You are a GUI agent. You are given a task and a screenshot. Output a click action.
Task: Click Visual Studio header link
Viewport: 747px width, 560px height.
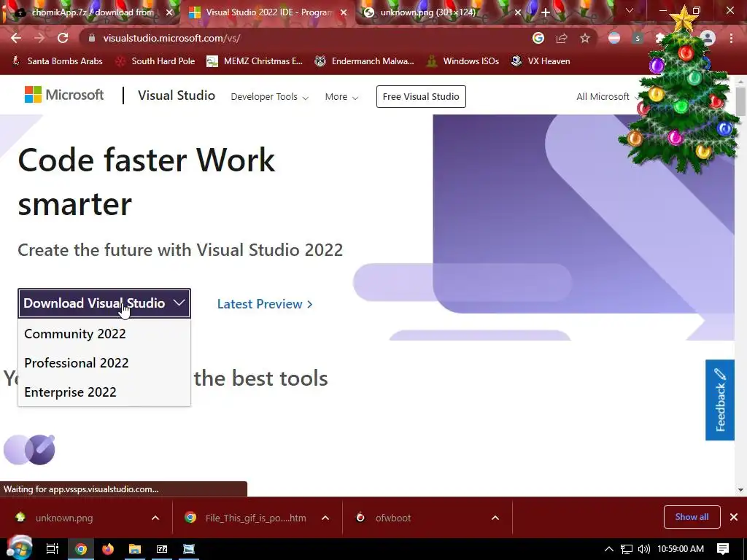[x=177, y=96]
